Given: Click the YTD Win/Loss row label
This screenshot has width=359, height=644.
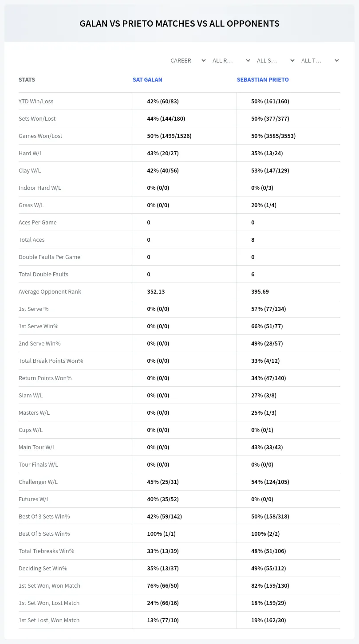Looking at the screenshot, I should (36, 101).
